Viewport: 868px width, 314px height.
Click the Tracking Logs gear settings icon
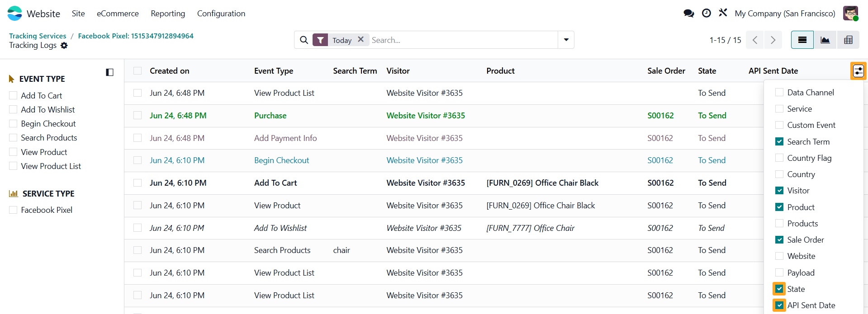pos(64,46)
